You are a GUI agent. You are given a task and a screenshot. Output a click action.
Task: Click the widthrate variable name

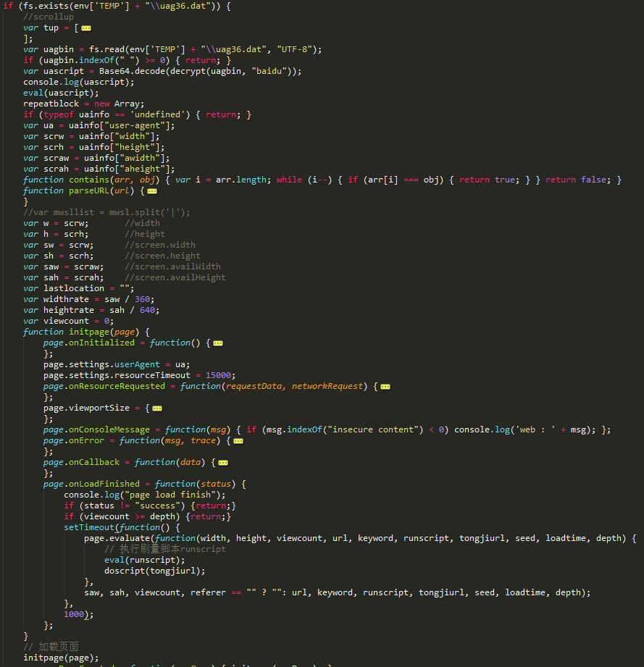(x=67, y=299)
